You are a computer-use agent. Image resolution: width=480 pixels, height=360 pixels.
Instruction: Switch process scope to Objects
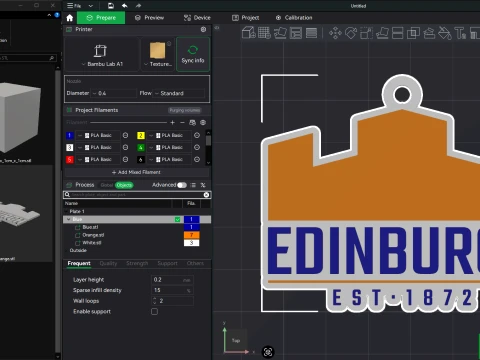point(124,185)
